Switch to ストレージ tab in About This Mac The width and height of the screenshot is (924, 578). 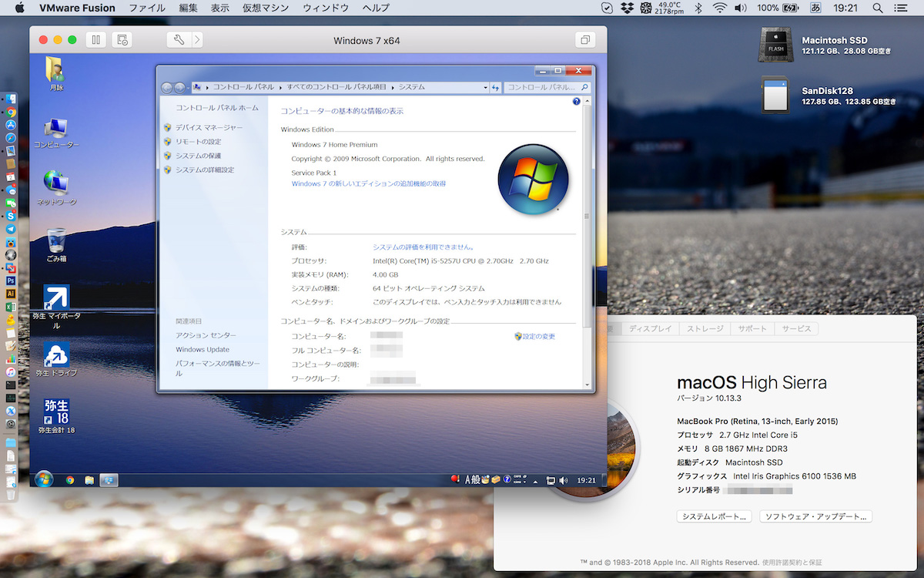point(705,328)
